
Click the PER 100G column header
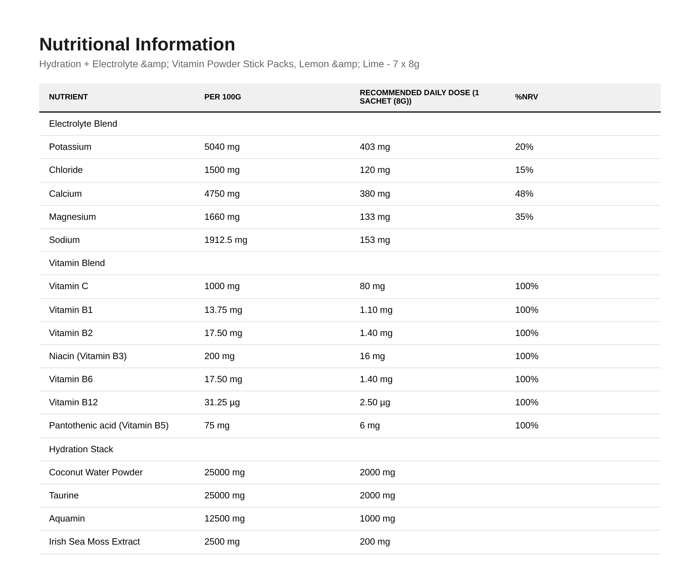tap(223, 97)
